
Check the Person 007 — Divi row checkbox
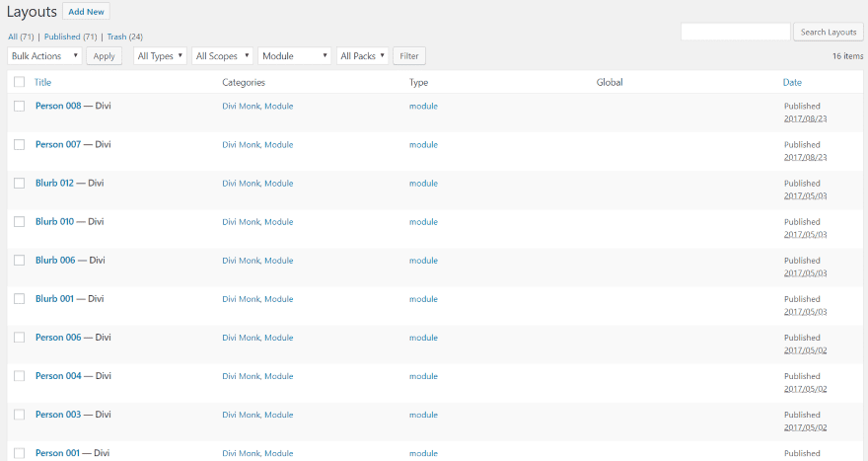(x=20, y=144)
